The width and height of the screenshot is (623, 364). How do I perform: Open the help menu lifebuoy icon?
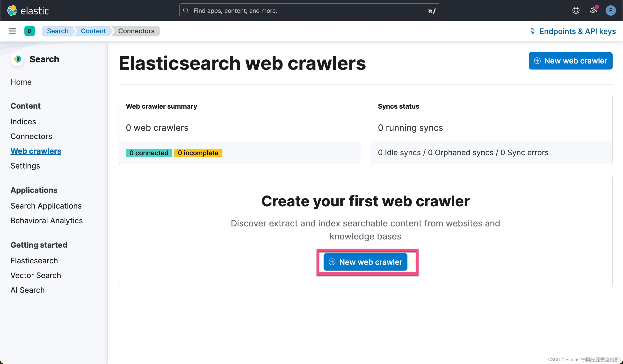click(576, 10)
